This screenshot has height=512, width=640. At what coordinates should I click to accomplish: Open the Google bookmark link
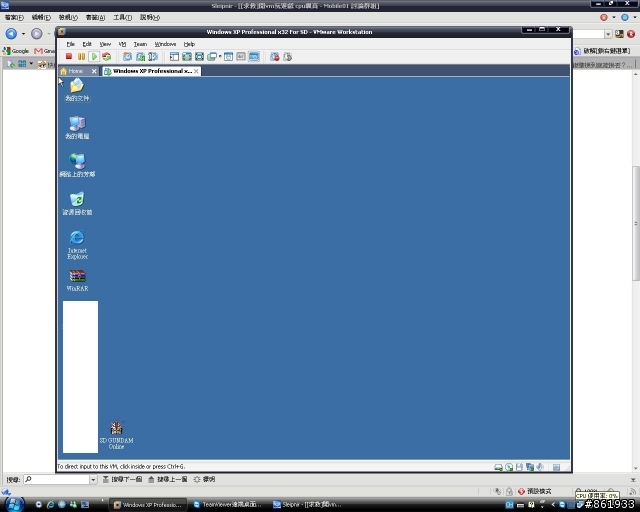[x=16, y=51]
